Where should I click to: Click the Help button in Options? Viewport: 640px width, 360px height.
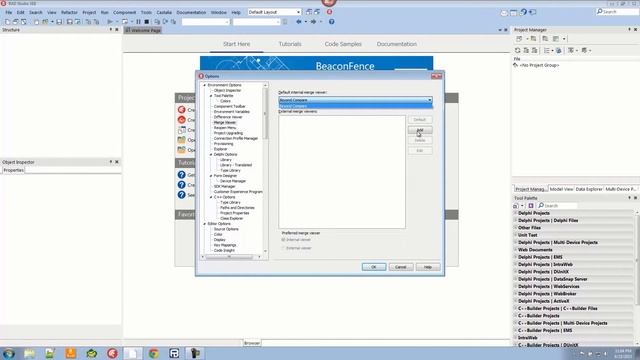point(428,267)
